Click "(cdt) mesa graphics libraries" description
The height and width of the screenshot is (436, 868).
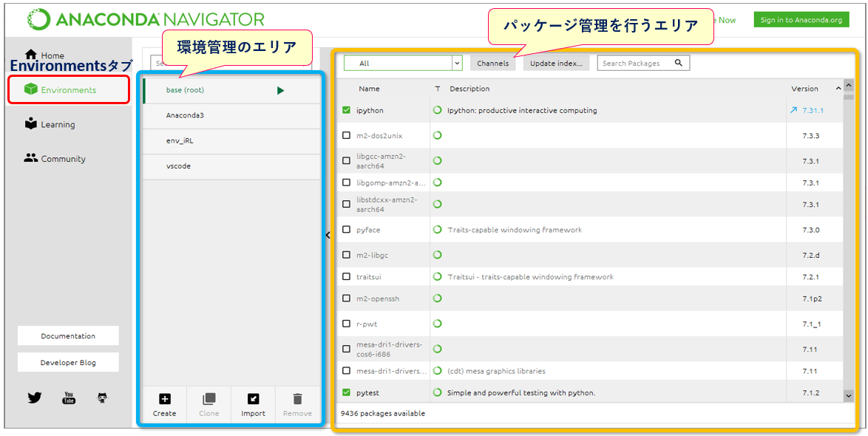496,371
